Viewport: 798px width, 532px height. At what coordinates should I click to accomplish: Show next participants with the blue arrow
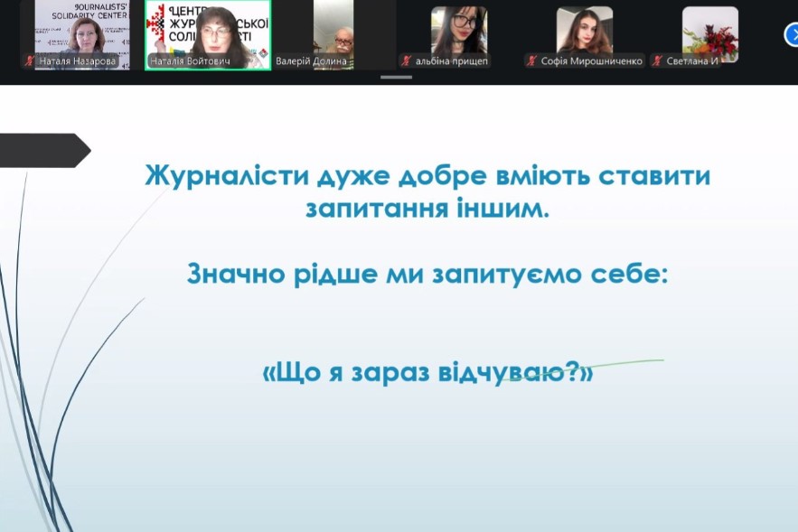[x=792, y=35]
